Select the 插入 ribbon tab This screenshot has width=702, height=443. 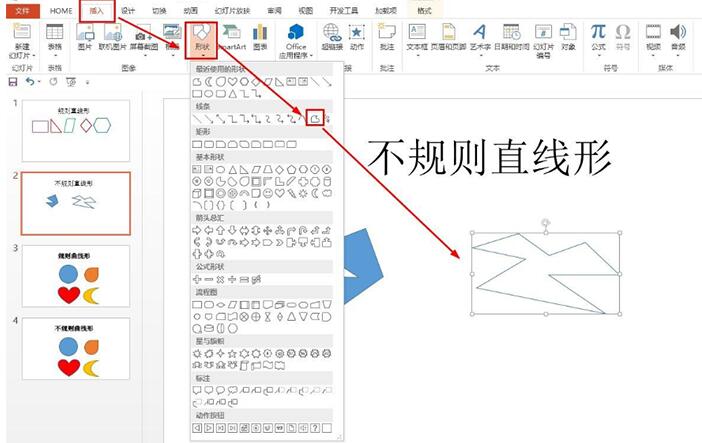click(97, 11)
